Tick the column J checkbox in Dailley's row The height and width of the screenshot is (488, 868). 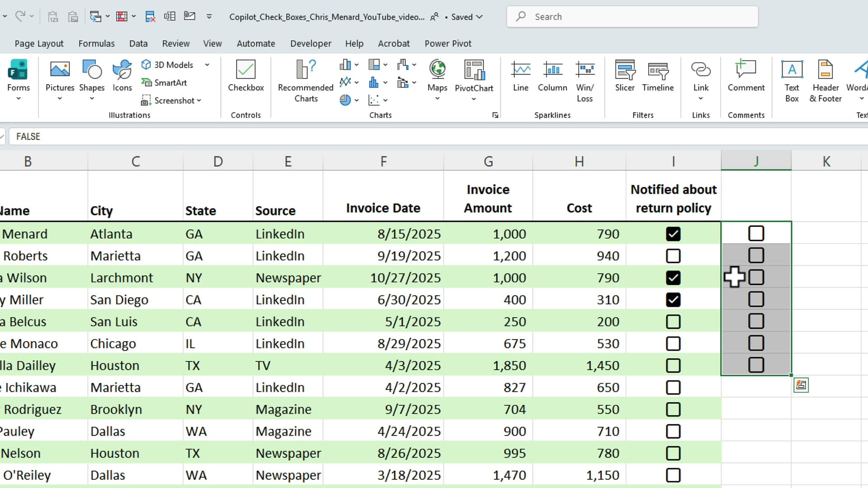(756, 365)
